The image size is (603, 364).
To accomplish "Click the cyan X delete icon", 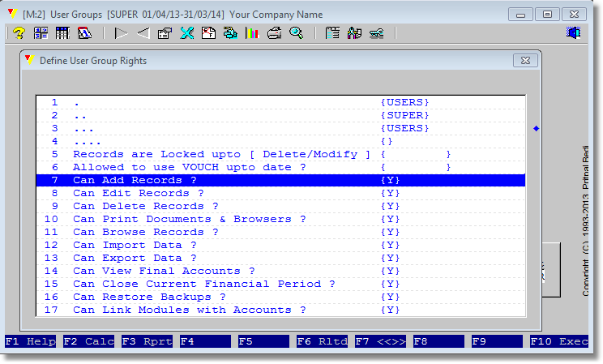I will point(187,33).
